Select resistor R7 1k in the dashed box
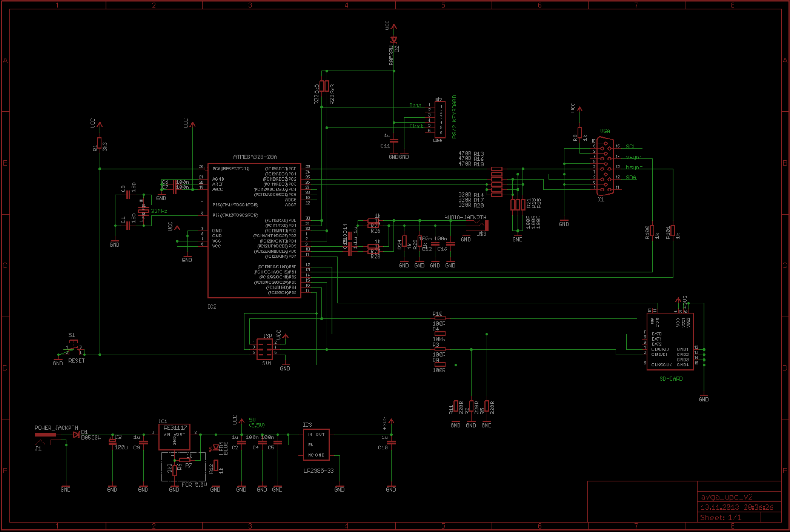 pos(185,460)
